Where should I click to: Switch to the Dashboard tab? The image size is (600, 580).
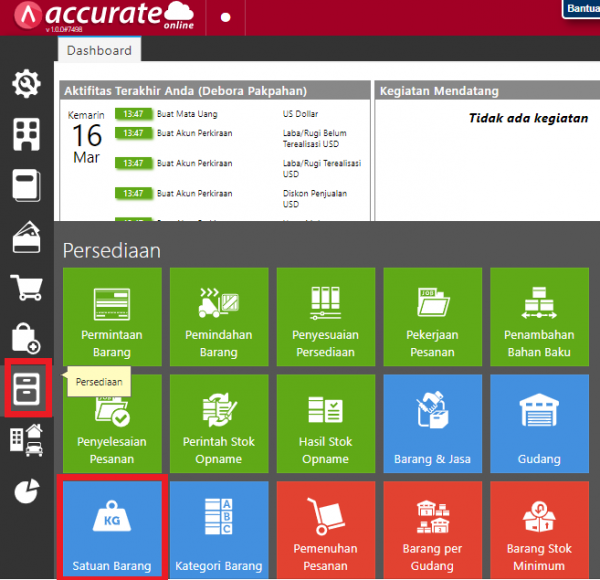100,50
